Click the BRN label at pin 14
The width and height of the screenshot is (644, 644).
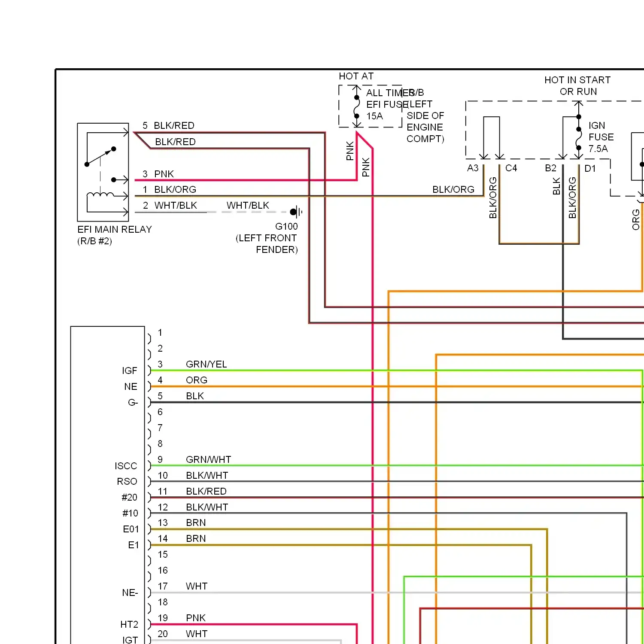pyautogui.click(x=196, y=538)
